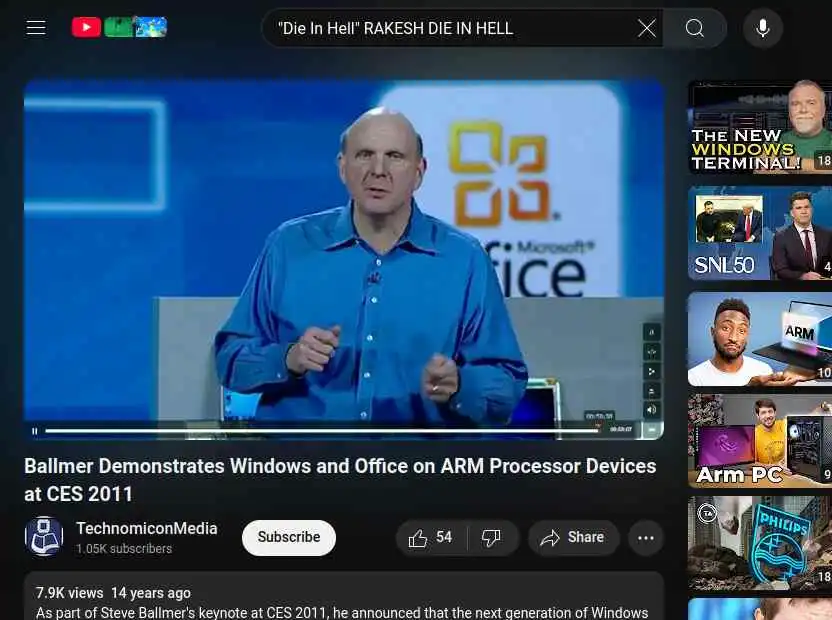832x620 pixels.
Task: Start voice search with the microphone
Action: tap(762, 28)
